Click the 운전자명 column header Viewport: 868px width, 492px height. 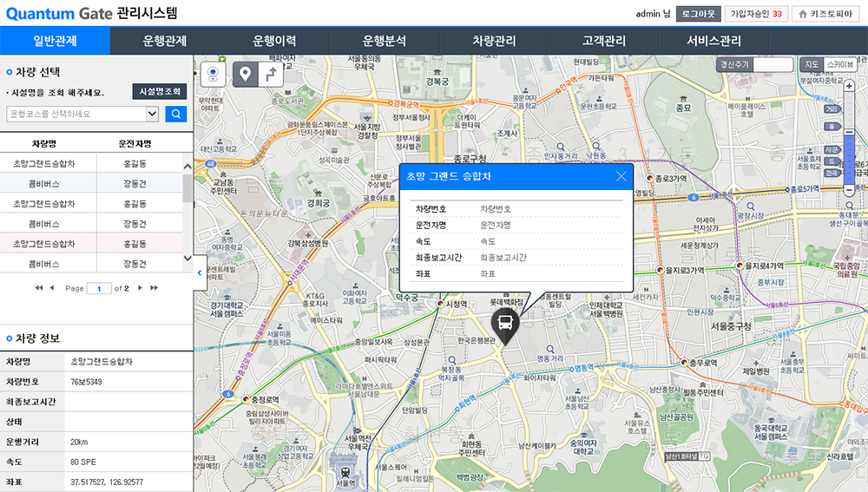pyautogui.click(x=135, y=143)
